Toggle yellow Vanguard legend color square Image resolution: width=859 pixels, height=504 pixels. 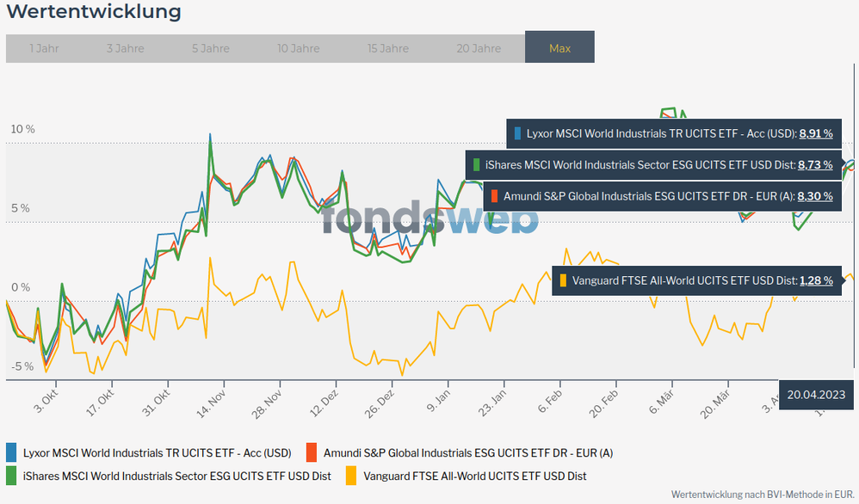pyautogui.click(x=351, y=475)
